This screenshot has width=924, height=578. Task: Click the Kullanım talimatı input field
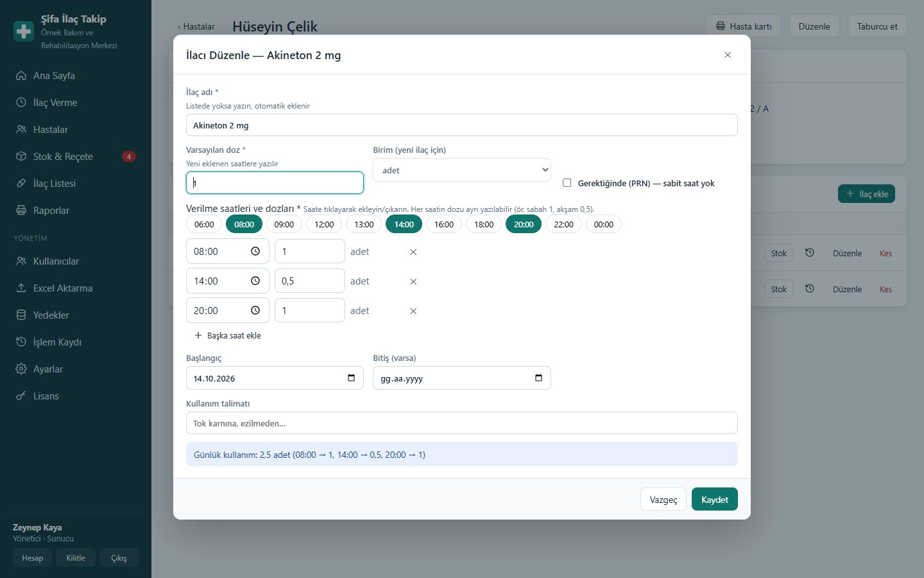click(x=462, y=423)
